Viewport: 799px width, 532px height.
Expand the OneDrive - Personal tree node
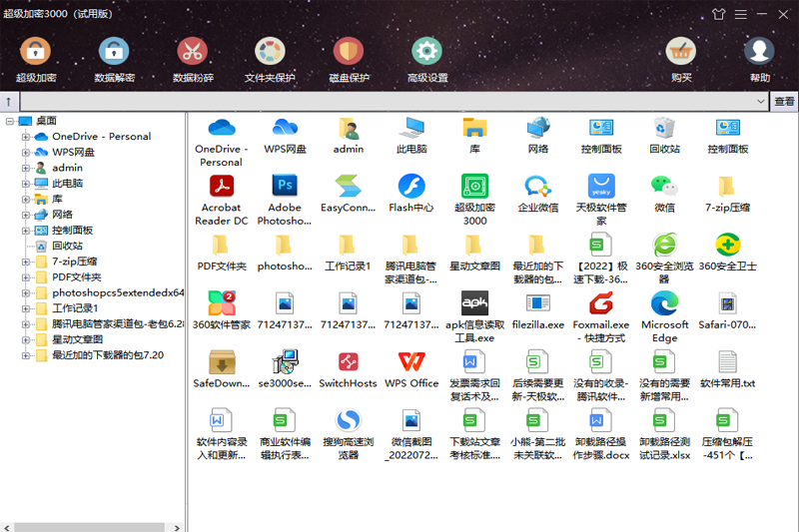(x=27, y=137)
